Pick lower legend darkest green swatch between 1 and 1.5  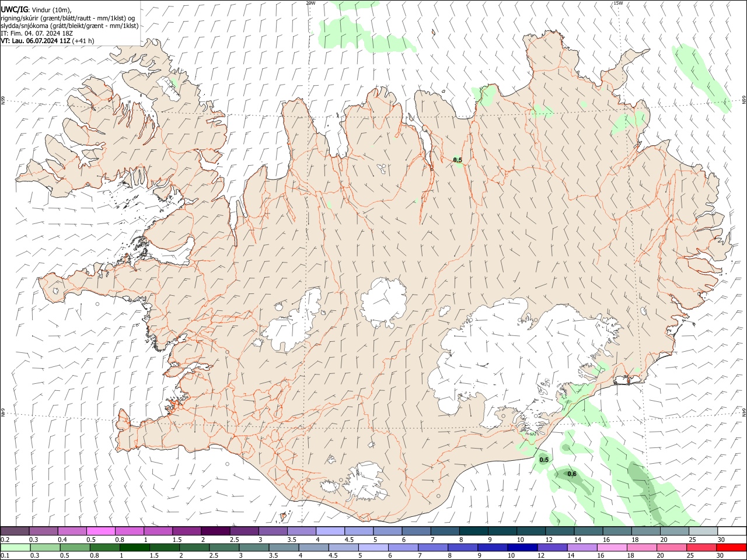[x=134, y=547]
